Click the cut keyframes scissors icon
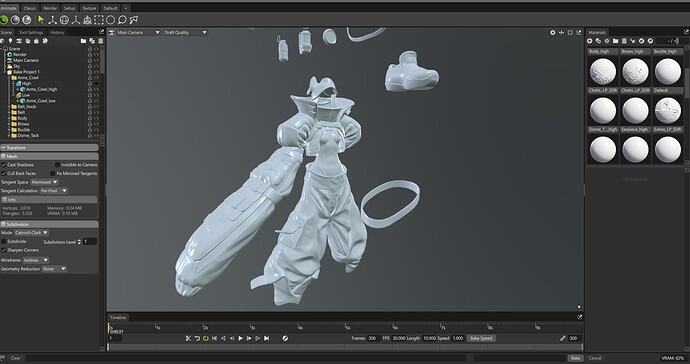This screenshot has height=364, width=690. 188,338
